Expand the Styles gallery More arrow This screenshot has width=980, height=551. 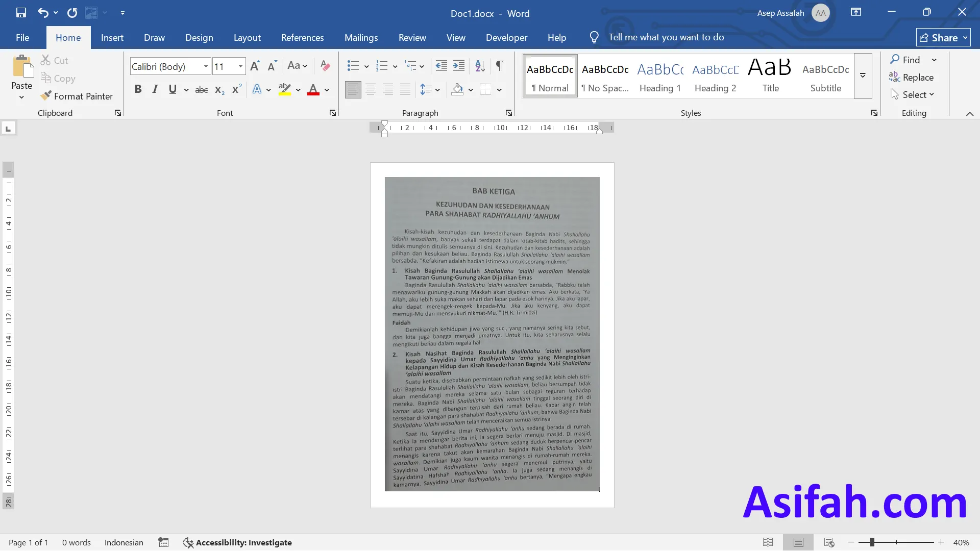coord(863,76)
